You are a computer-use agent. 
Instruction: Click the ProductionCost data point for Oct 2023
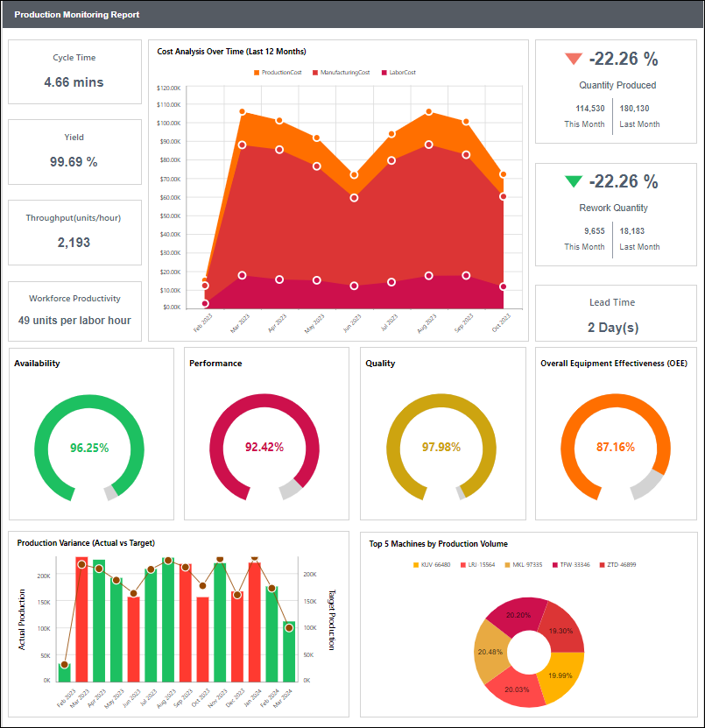point(503,174)
